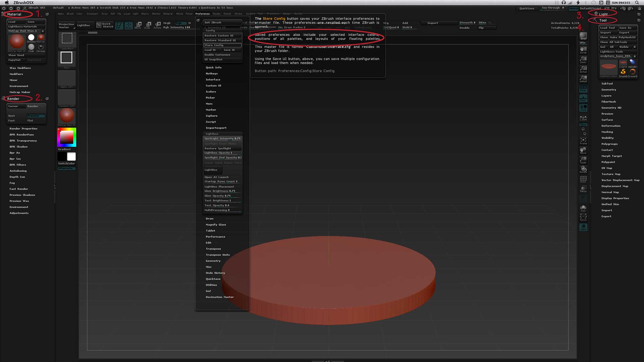Viewport: 644px width, 362px height.
Task: Select the Move tool in top shelf
Action: click(x=138, y=25)
